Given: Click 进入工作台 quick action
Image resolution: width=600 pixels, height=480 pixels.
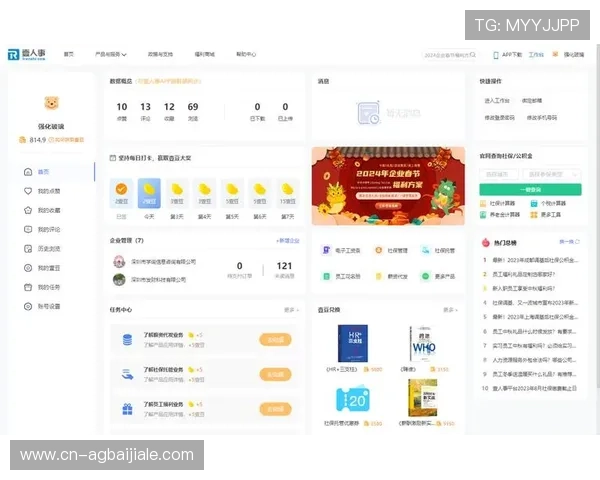Looking at the screenshot, I should click(497, 101).
